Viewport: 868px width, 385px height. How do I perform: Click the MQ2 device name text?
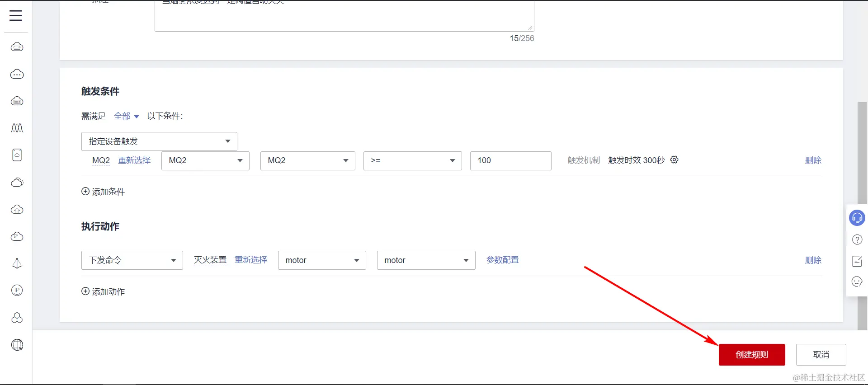point(101,160)
